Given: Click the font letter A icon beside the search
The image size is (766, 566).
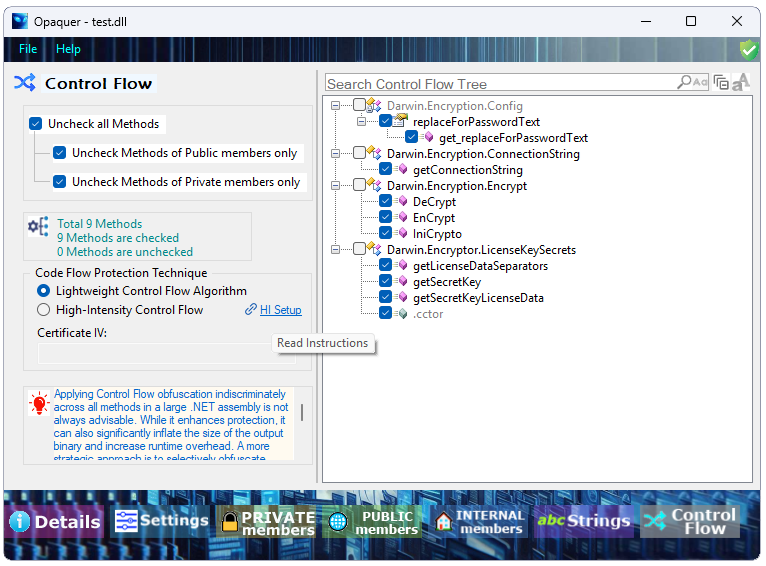Looking at the screenshot, I should coord(741,82).
